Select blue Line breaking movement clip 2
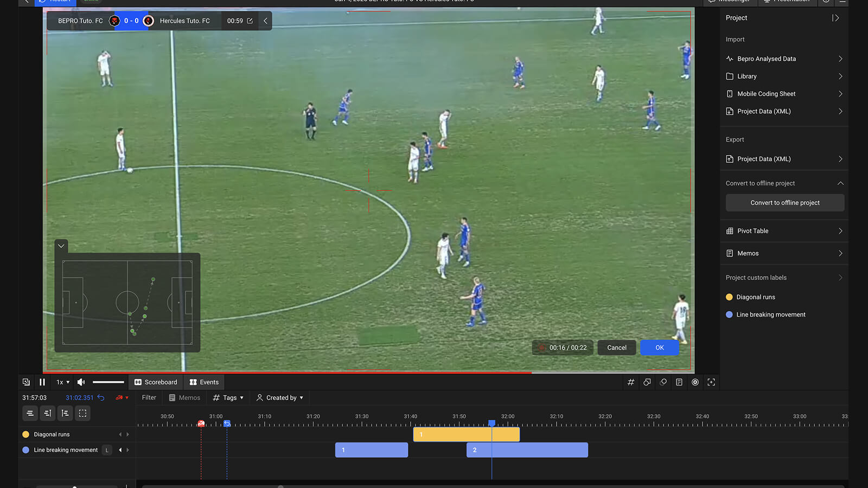Image resolution: width=868 pixels, height=488 pixels. [527, 450]
